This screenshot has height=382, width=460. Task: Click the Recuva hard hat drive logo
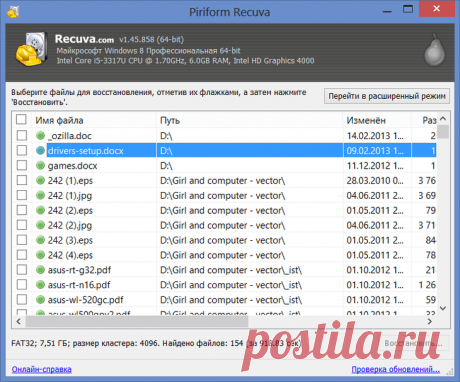pos(31,49)
